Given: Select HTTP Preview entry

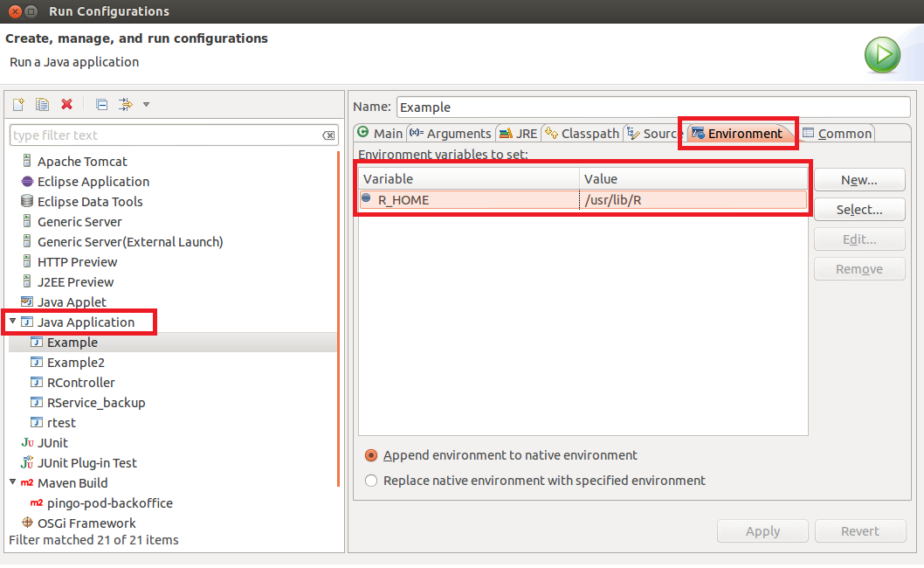Looking at the screenshot, I should click(x=77, y=262).
